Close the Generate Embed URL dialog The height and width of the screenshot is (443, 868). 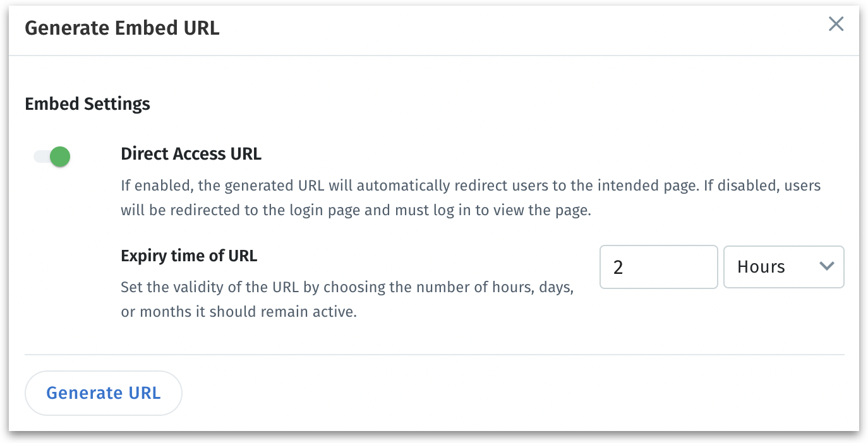[x=836, y=25]
